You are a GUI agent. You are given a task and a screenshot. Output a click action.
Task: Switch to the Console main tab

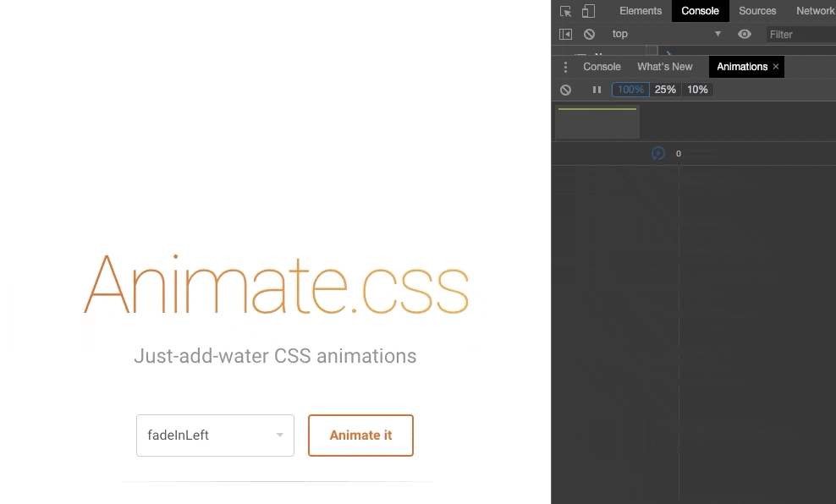tap(700, 11)
